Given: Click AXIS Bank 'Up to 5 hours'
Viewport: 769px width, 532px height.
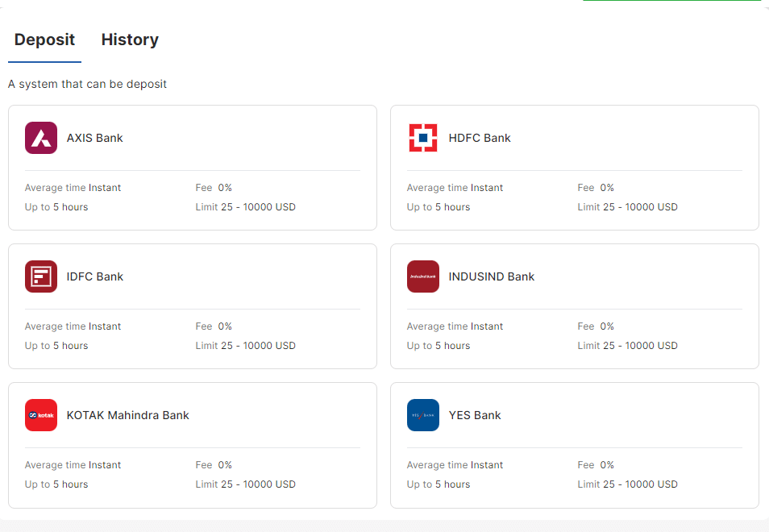Looking at the screenshot, I should pyautogui.click(x=56, y=207).
